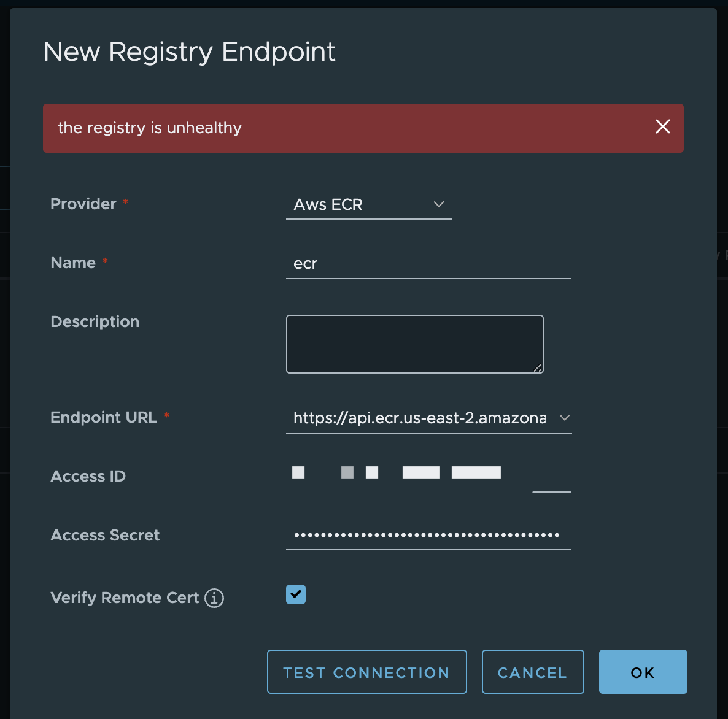Click the Provider dropdown chevron
Viewport: 728px width, 719px height.
[x=439, y=205]
